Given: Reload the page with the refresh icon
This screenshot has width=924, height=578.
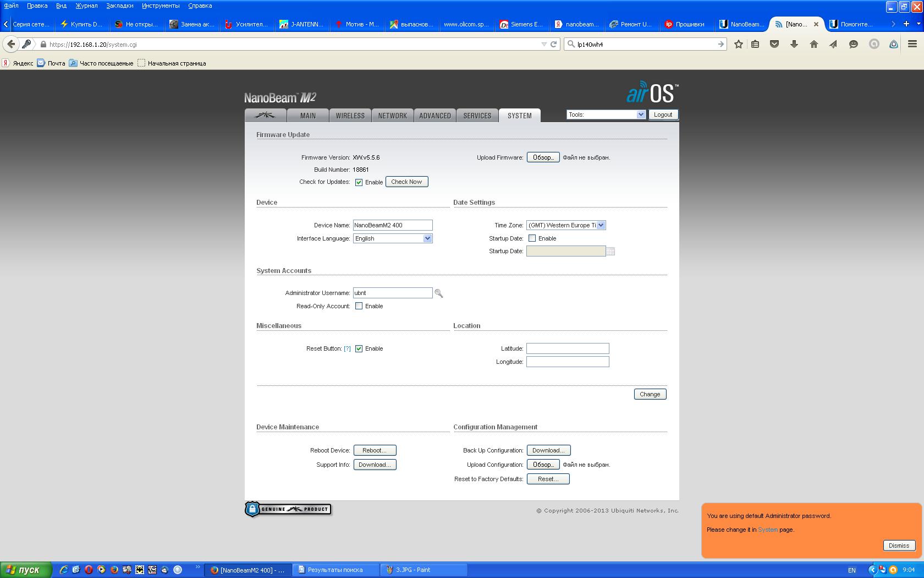Looking at the screenshot, I should click(x=553, y=44).
